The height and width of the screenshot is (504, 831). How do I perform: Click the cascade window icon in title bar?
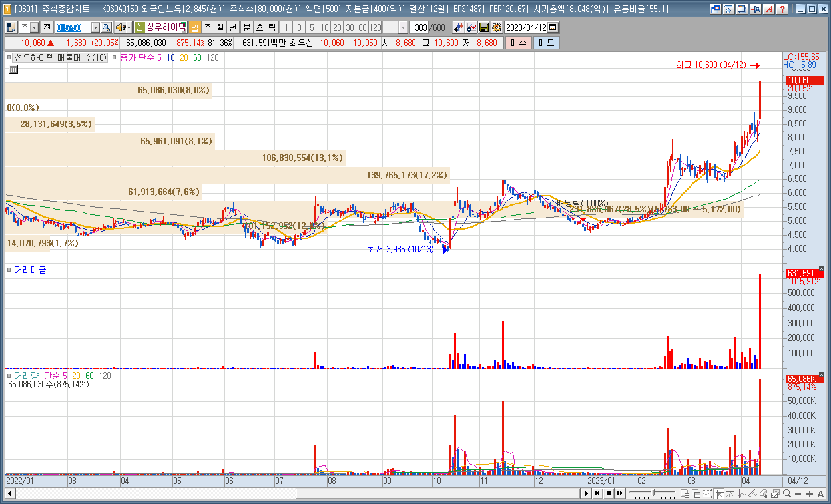[742, 9]
